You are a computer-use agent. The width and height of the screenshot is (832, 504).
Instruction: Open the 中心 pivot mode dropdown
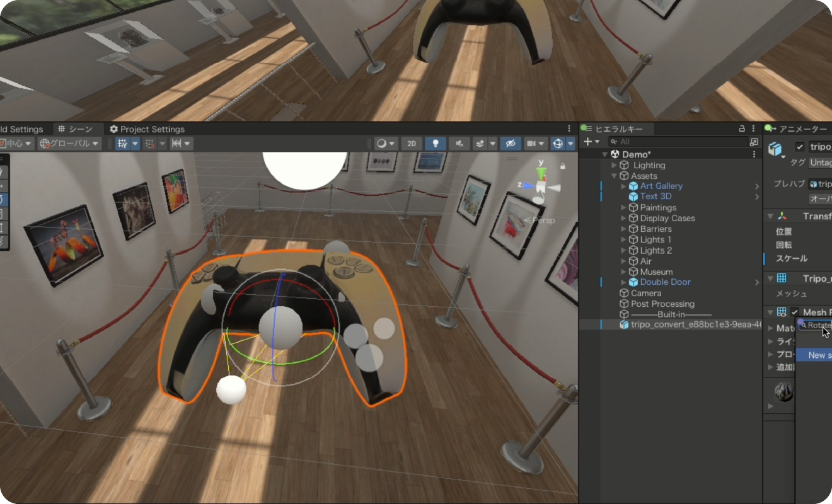[x=16, y=144]
